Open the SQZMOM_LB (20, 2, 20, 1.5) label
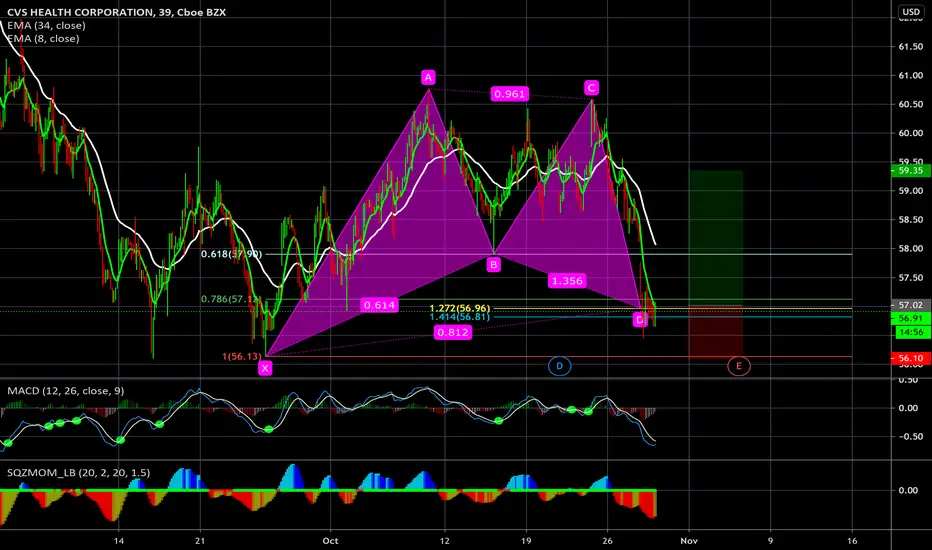This screenshot has width=932, height=550. click(78, 473)
